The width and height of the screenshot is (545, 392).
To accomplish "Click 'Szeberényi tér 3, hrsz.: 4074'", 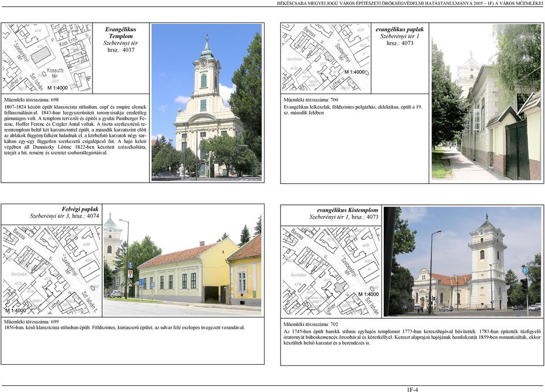I will (x=64, y=216).
